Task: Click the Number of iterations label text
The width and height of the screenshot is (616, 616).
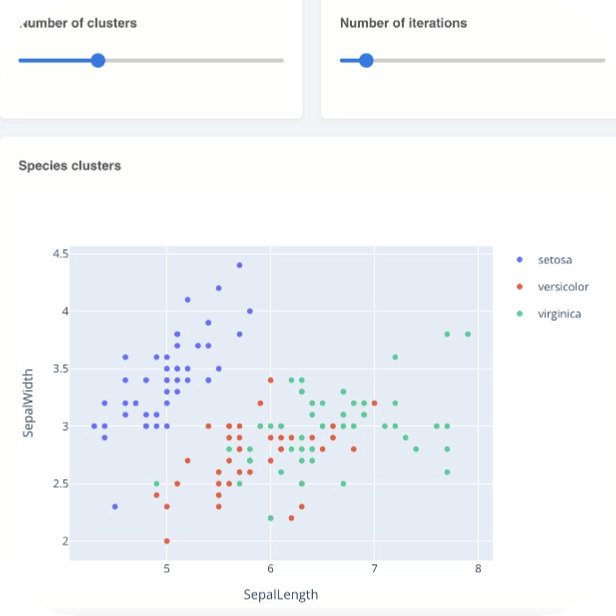Action: coord(403,22)
